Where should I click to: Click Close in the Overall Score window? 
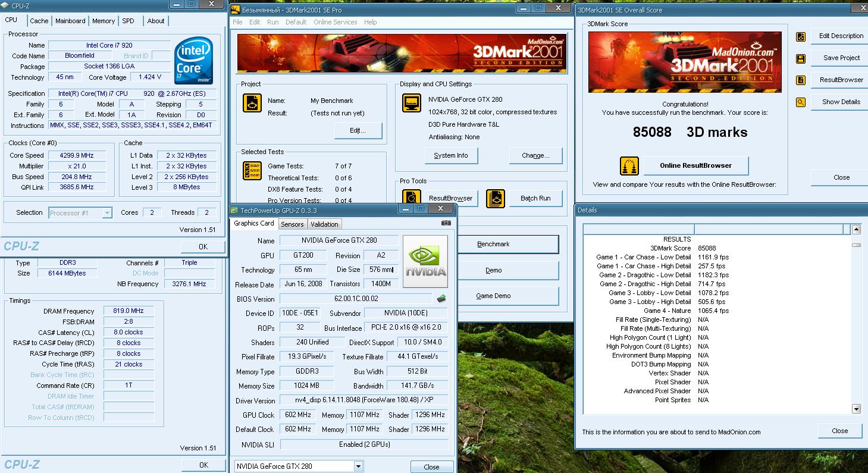841,177
